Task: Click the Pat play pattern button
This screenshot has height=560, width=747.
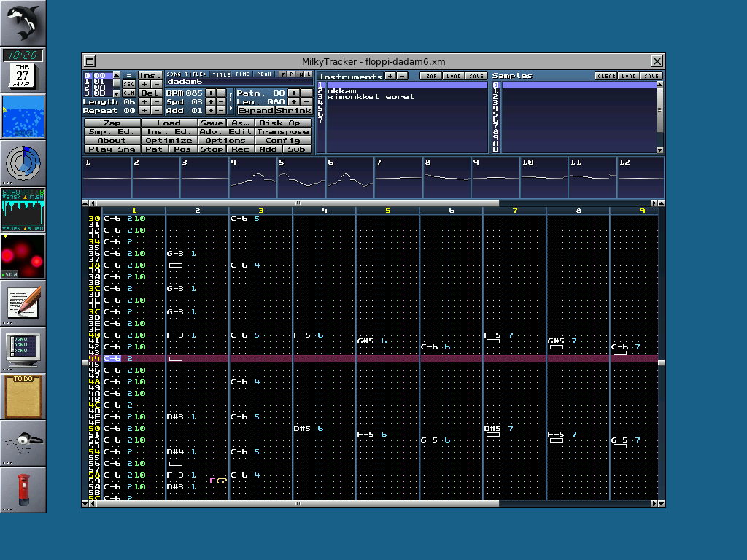Action: (x=154, y=149)
